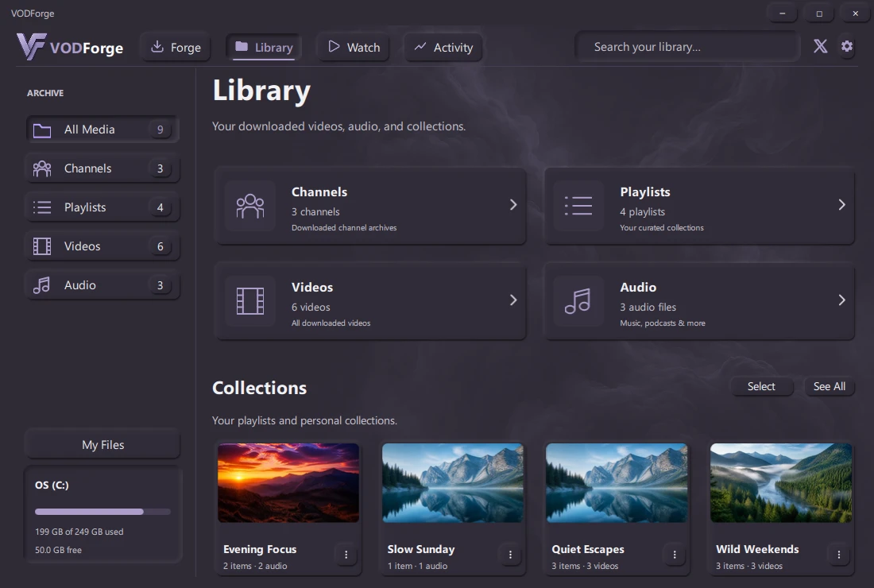Expand the Videos card chevron

513,300
